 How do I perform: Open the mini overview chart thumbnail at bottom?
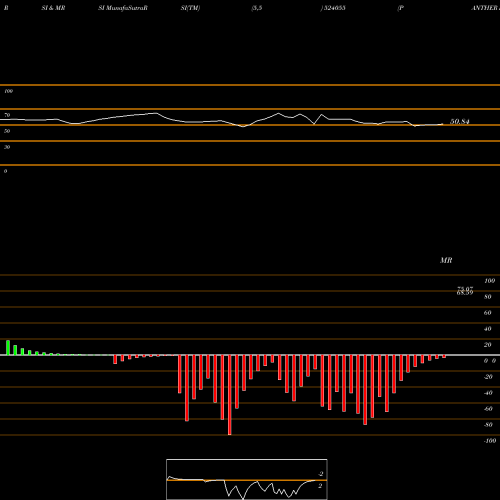[x=247, y=479]
